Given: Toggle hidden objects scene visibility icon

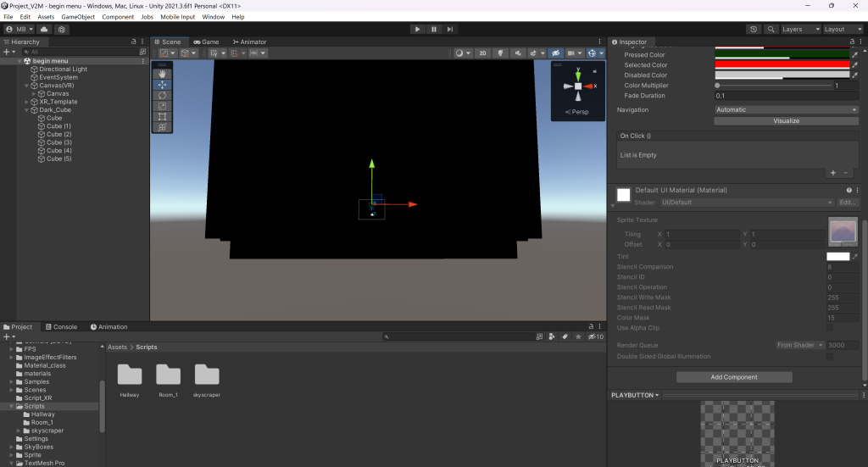Looking at the screenshot, I should 555,53.
